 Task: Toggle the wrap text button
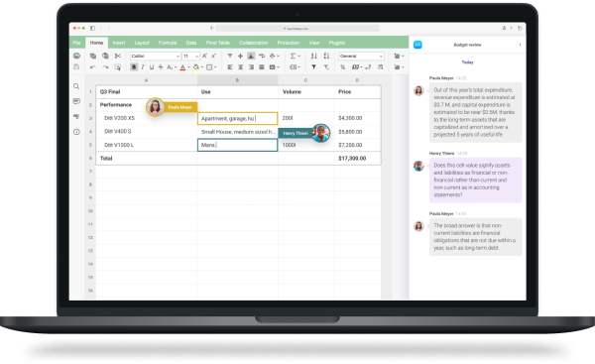(262, 56)
